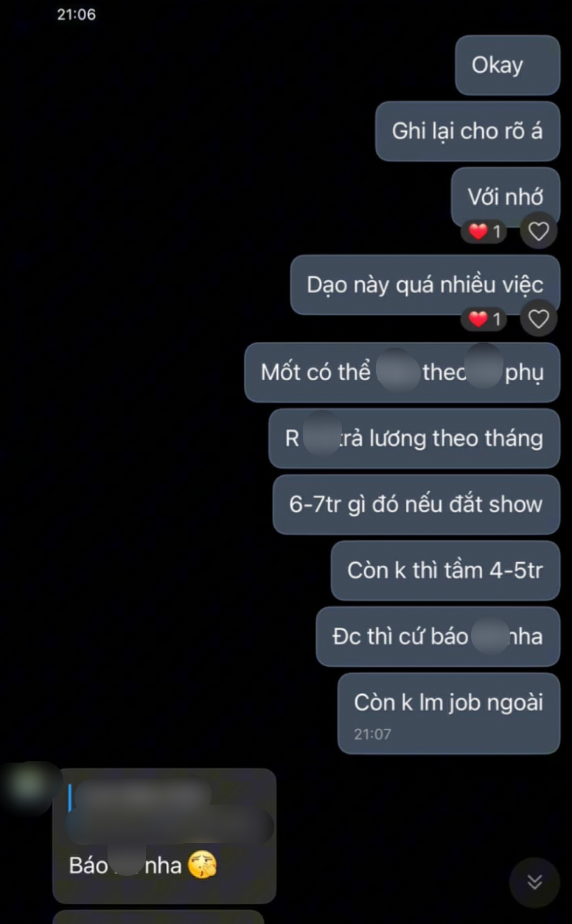This screenshot has height=924, width=572.
Task: Select message starting with "Mốt có thể"
Action: click(402, 373)
